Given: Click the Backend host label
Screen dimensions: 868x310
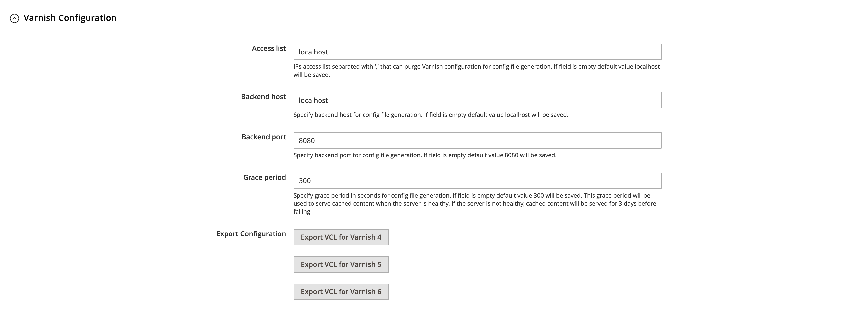Looking at the screenshot, I should click(263, 97).
